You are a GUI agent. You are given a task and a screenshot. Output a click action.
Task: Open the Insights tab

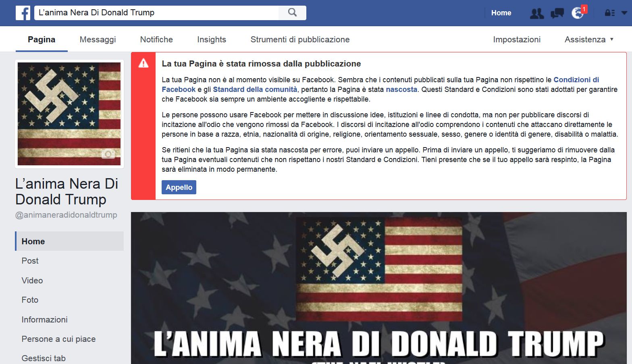(x=211, y=40)
